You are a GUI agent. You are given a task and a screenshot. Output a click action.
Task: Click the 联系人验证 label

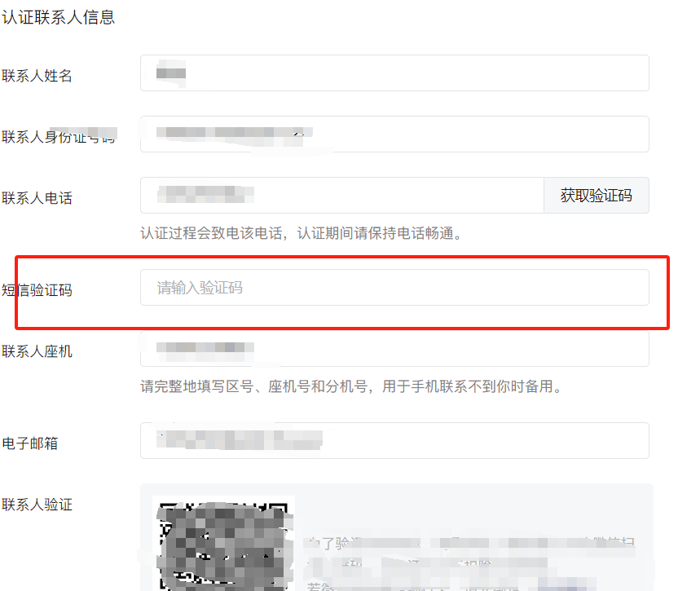[37, 505]
